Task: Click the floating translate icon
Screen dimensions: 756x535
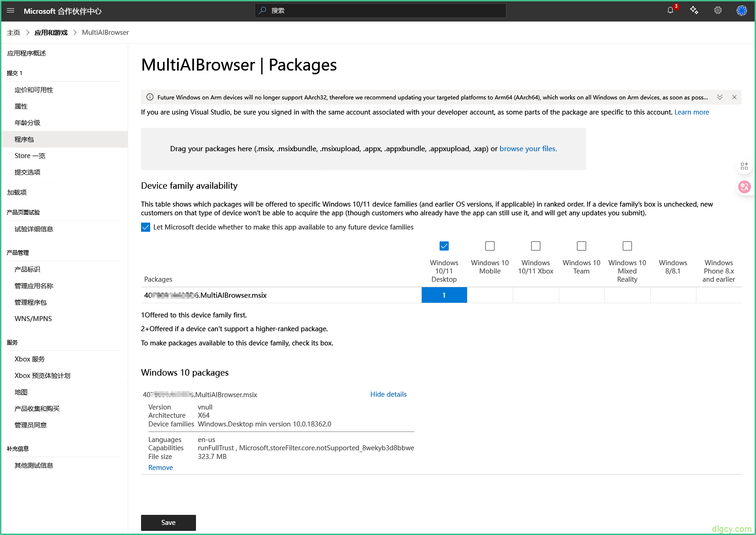Action: coord(744,187)
